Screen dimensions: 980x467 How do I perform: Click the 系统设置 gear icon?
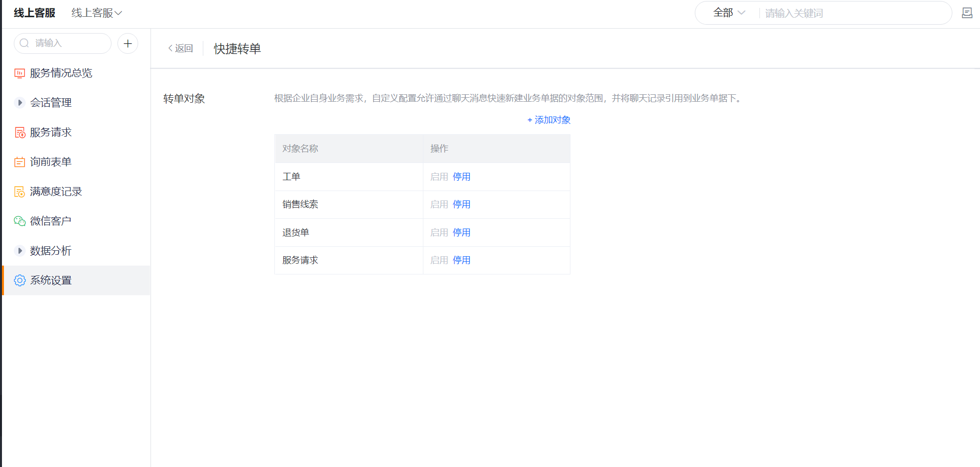click(x=20, y=280)
